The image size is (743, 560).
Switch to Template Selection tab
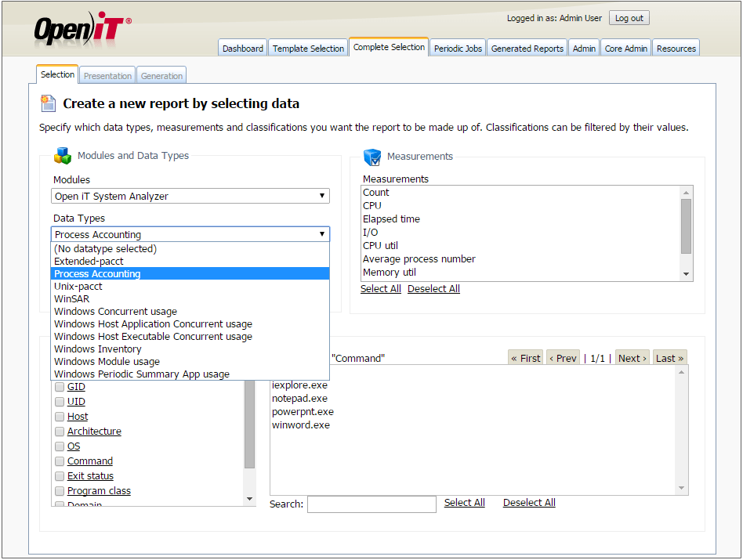308,49
